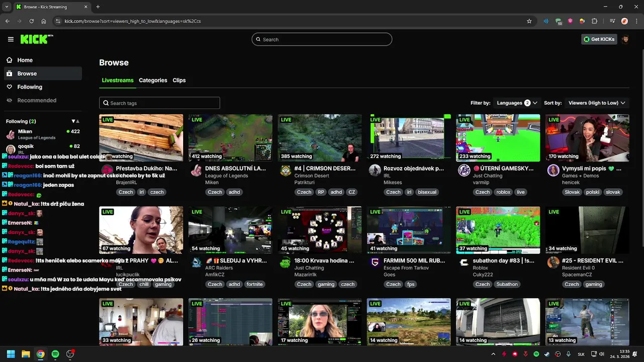This screenshot has height=362, width=644.
Task: Click the Home icon in the sidebar
Action: [9, 60]
